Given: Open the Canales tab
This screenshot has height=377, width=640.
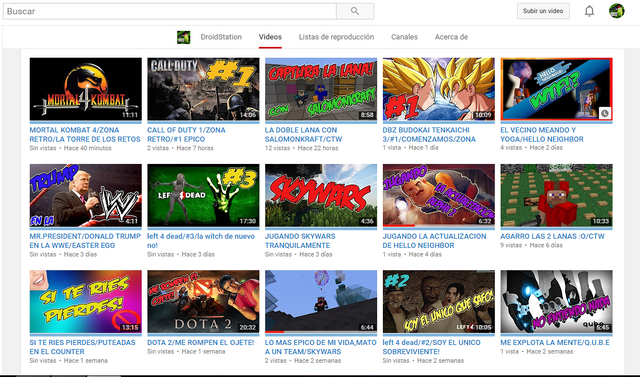Looking at the screenshot, I should coord(404,37).
